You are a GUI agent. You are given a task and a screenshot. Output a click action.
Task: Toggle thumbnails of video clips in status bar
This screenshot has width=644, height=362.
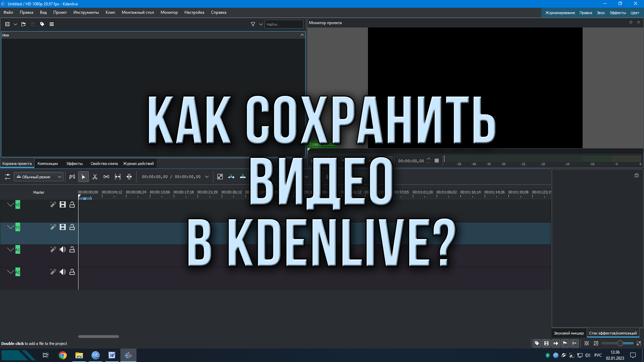pos(546,343)
